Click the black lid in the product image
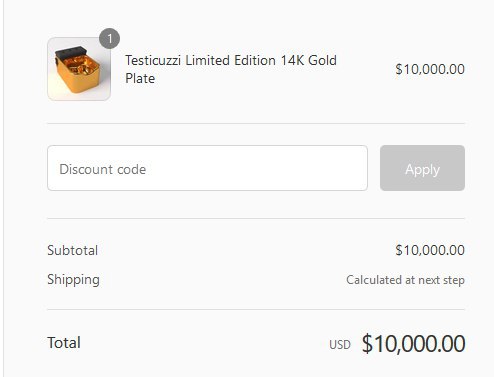494x377 pixels. pos(71,52)
